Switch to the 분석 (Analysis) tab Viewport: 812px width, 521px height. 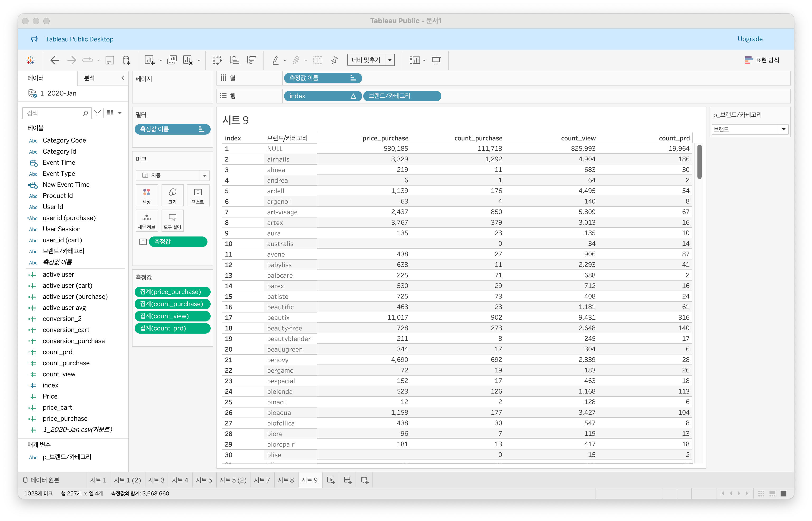click(x=89, y=78)
